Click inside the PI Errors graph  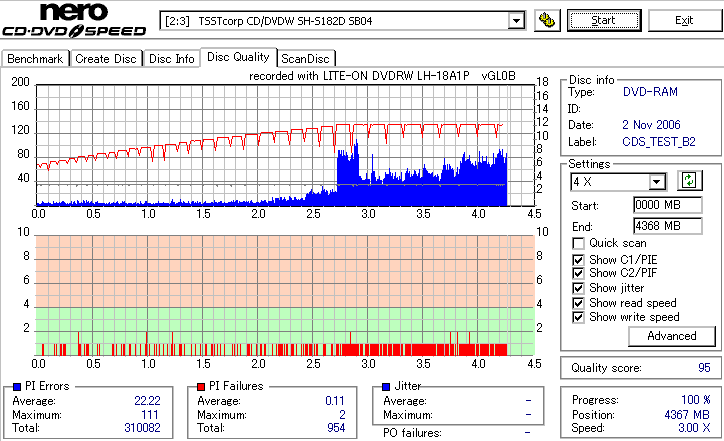coord(285,145)
